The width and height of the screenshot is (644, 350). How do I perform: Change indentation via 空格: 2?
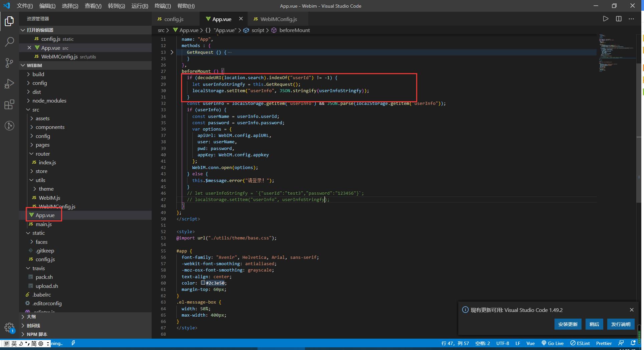coord(482,343)
